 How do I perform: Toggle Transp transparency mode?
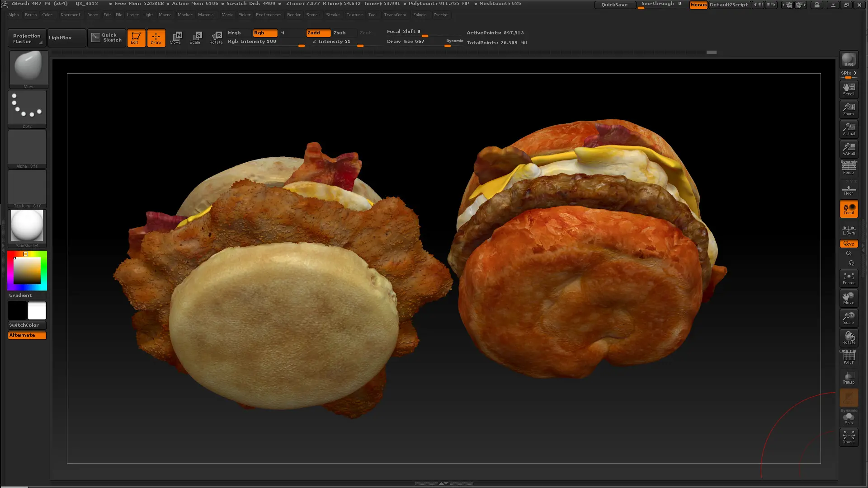[x=849, y=378]
